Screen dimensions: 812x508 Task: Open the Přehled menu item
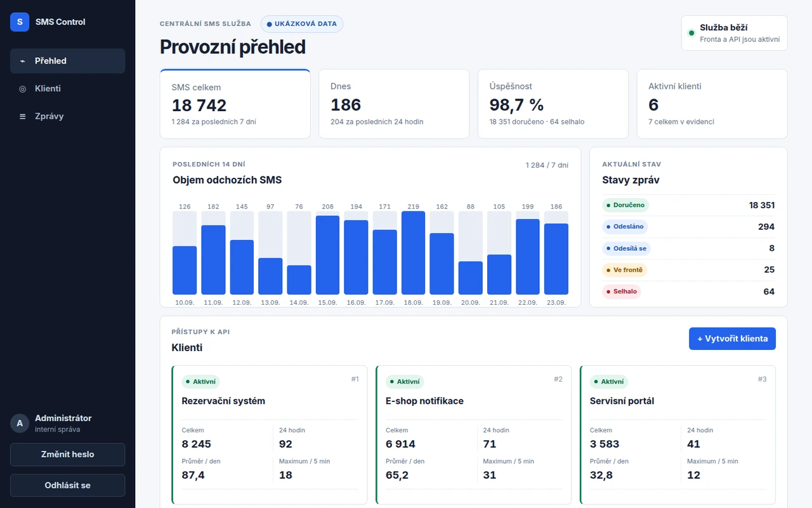67,61
